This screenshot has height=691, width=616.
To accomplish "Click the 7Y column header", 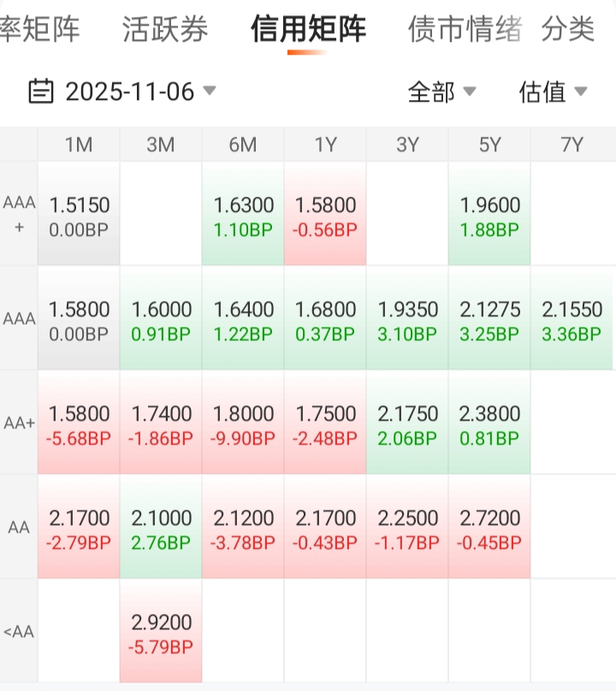I will [572, 145].
